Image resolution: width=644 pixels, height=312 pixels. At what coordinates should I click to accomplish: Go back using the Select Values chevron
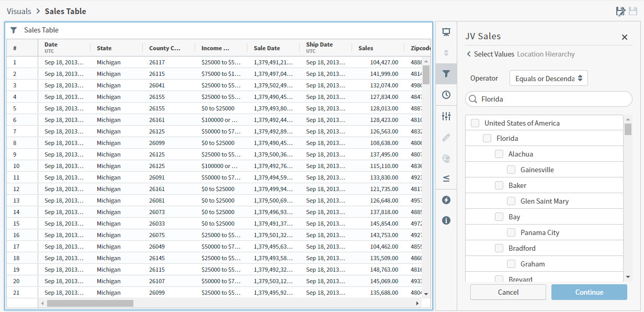[469, 54]
